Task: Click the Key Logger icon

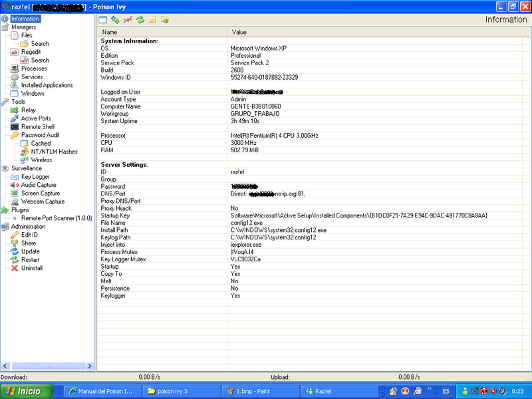Action: pos(14,177)
